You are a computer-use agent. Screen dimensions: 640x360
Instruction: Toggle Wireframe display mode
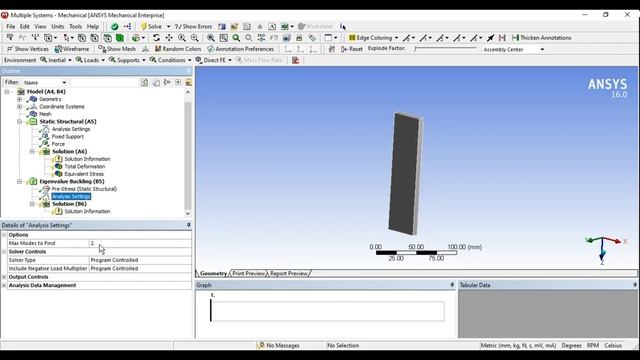point(72,49)
